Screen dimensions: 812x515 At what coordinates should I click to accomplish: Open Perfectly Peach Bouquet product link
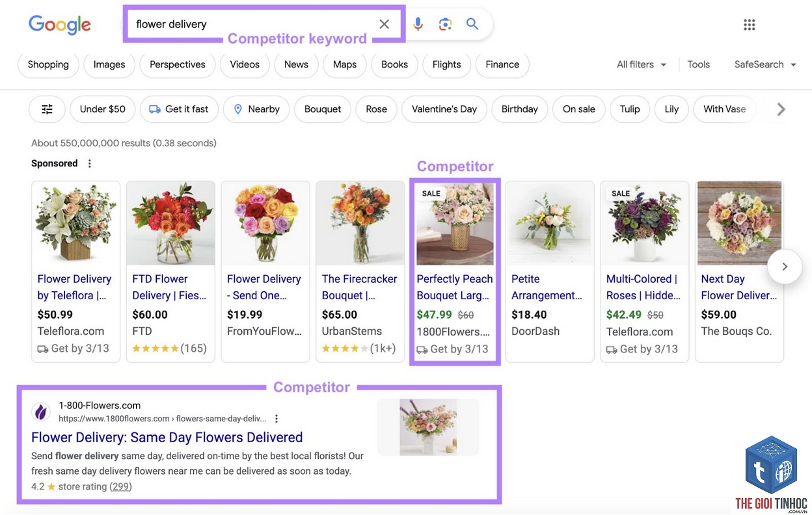[x=455, y=287]
